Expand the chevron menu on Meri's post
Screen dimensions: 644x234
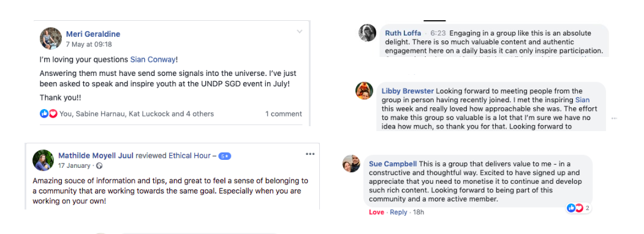click(300, 32)
